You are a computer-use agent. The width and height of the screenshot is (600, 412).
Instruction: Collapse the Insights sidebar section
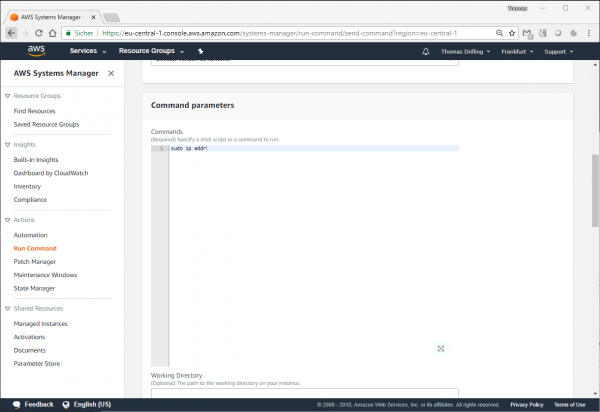point(8,145)
